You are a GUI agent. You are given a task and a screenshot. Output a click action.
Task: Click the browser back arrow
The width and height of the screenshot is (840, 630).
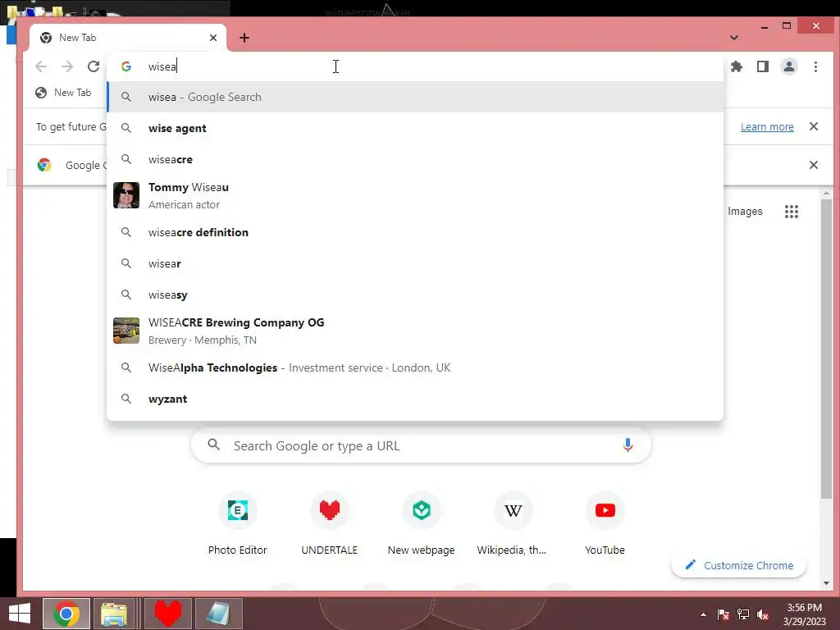point(41,66)
